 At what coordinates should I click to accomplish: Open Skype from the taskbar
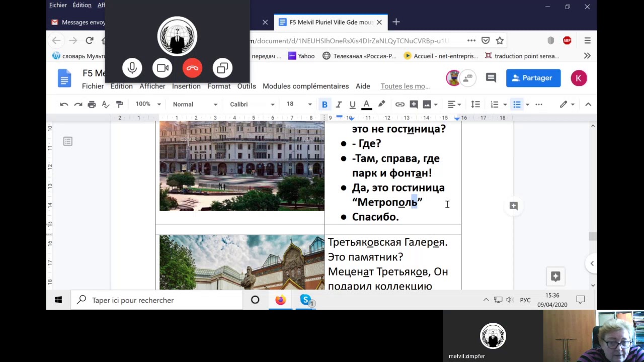tap(305, 300)
